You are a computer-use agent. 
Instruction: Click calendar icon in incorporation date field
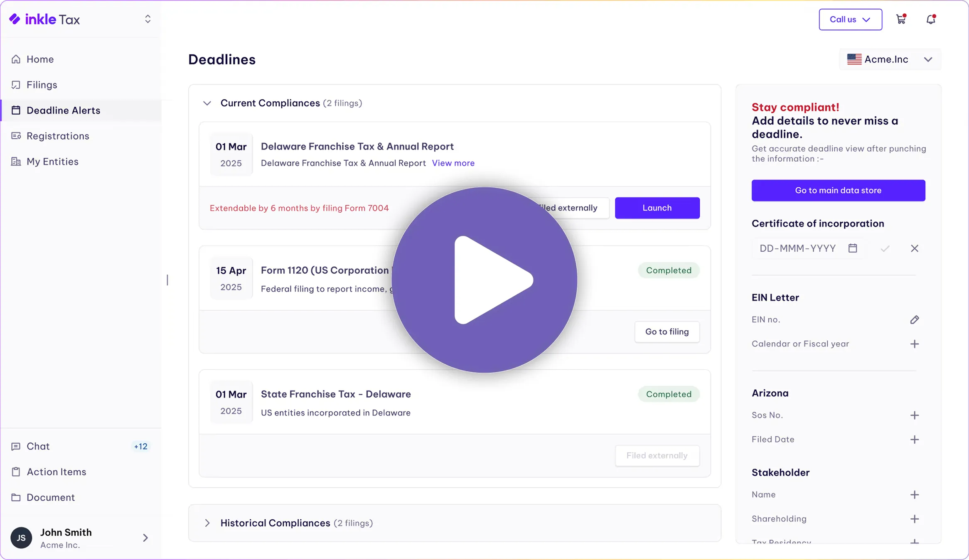(853, 248)
